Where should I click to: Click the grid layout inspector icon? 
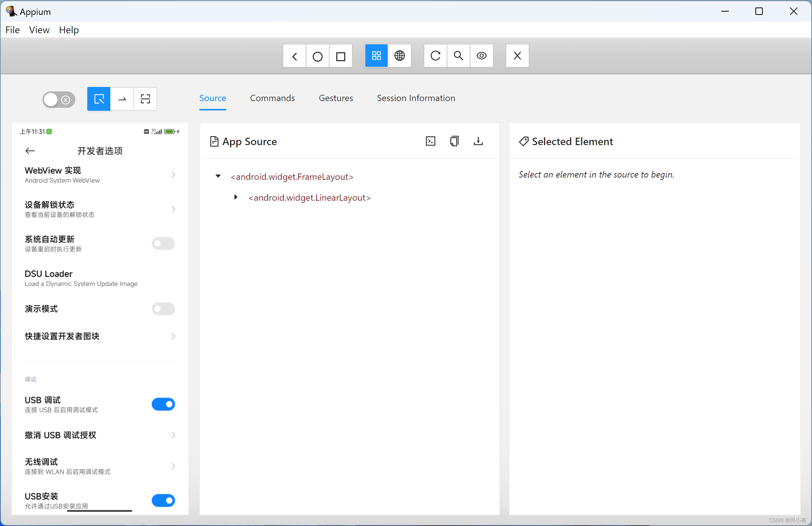coord(377,56)
